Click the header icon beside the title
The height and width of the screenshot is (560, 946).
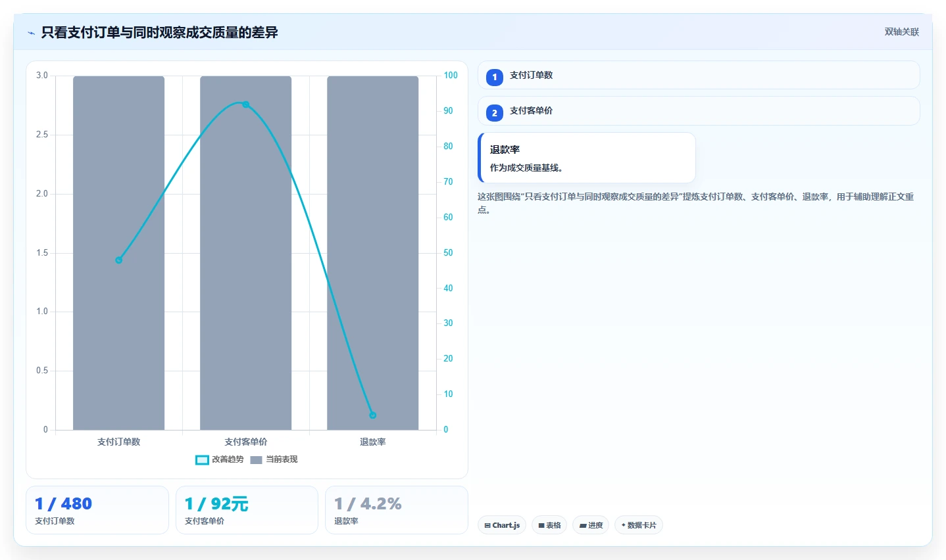(x=31, y=33)
